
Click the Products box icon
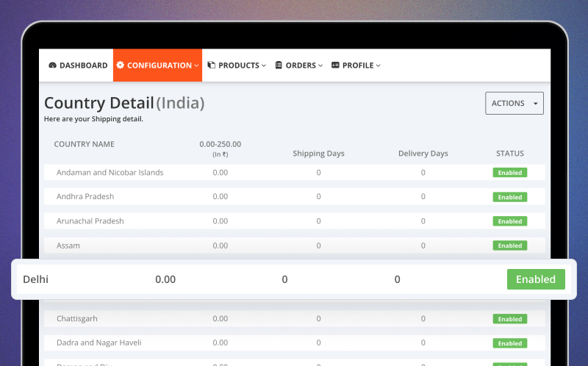click(x=212, y=65)
